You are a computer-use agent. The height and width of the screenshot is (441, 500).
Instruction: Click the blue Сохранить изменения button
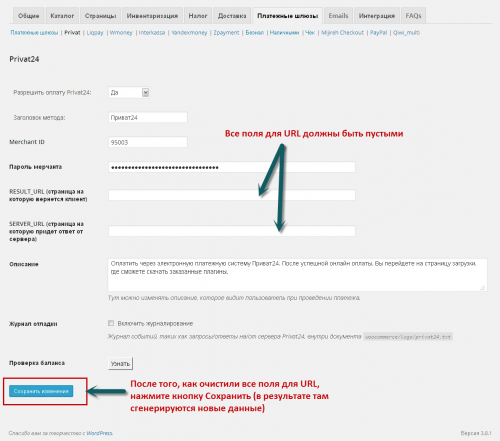41,391
